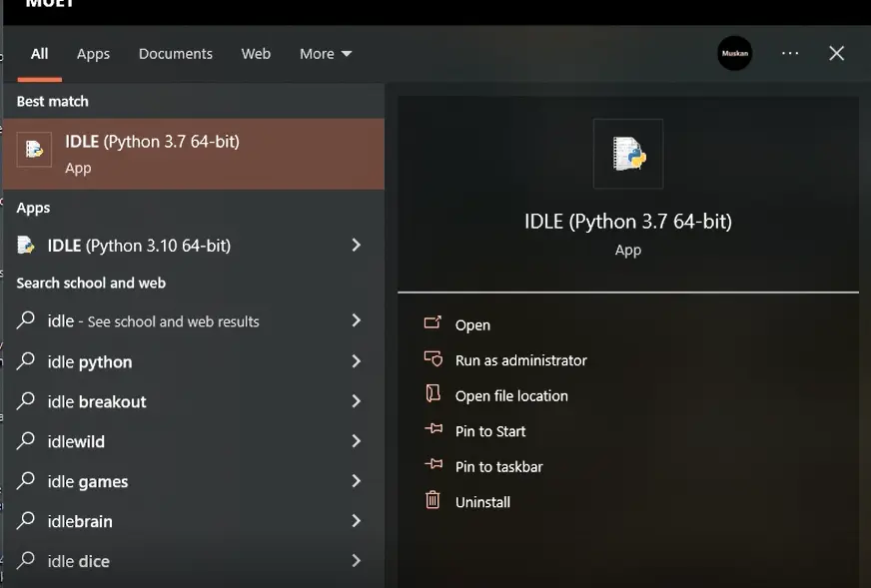Screen dimensions: 871x588
Task: Expand the idle dice suggestion chevron
Action: (356, 561)
